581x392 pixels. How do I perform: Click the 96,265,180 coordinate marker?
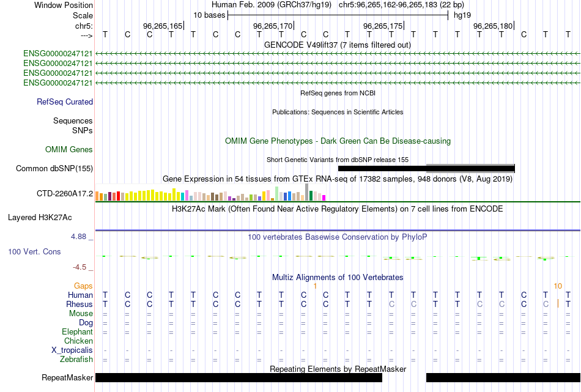(x=493, y=26)
